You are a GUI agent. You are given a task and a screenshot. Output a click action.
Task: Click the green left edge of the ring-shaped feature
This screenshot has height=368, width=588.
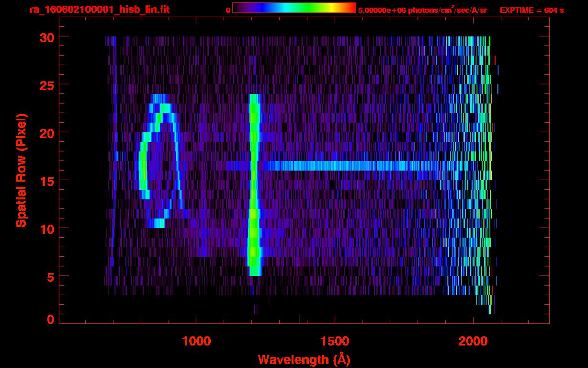[x=142, y=166]
